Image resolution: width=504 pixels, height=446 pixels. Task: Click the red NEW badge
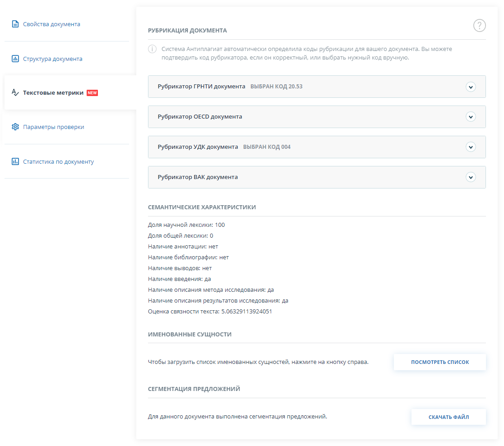(92, 93)
